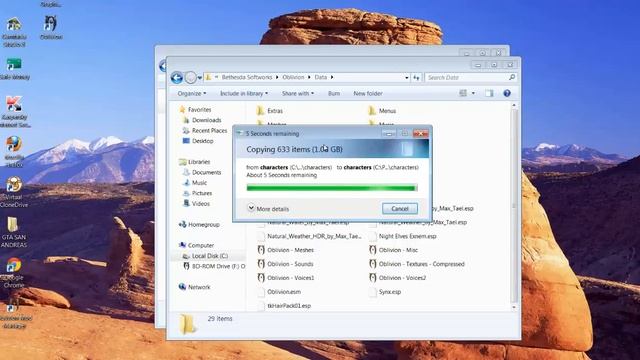Close the copy dialog with red X
Screen dimensions: 640x360
click(x=420, y=133)
